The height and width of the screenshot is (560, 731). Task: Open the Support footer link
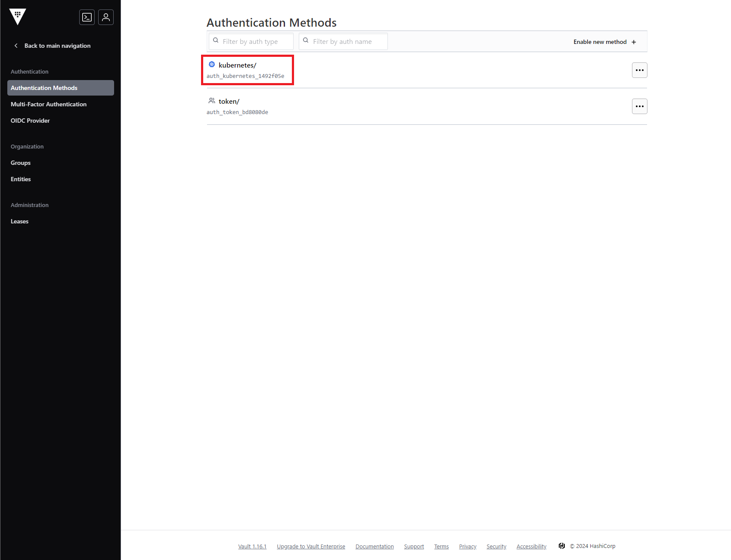coord(414,546)
